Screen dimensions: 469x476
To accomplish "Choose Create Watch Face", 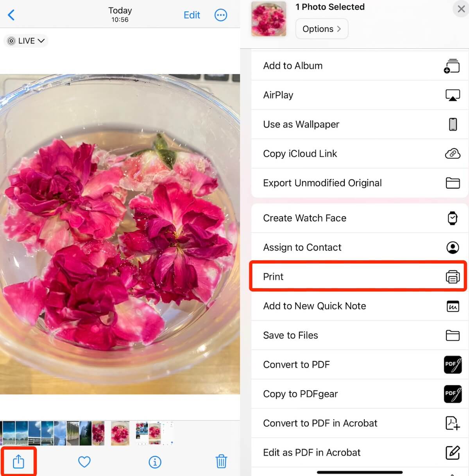I will point(360,218).
